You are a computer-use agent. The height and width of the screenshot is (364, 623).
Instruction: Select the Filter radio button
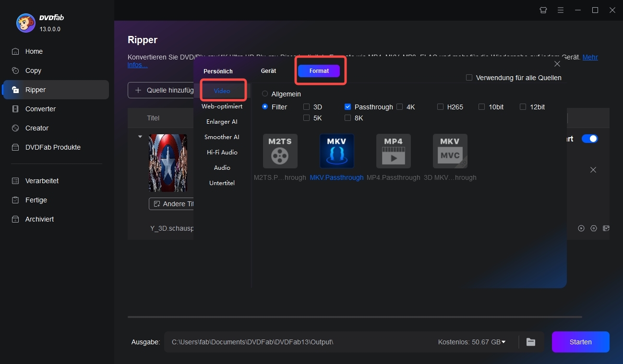click(265, 107)
